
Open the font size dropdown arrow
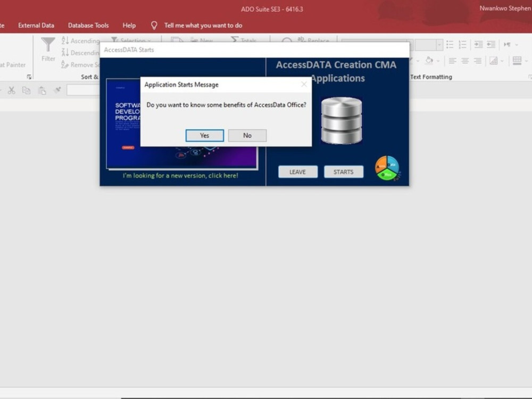[x=439, y=45]
